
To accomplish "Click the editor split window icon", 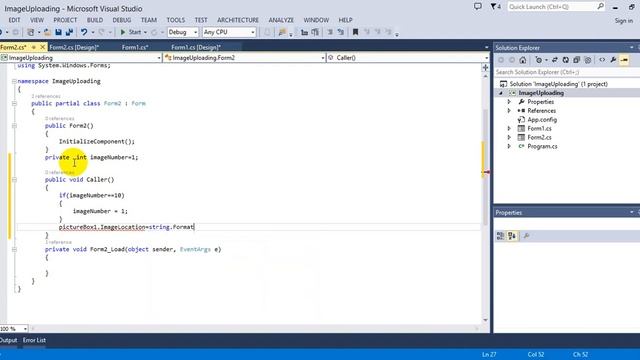I will 485,67.
